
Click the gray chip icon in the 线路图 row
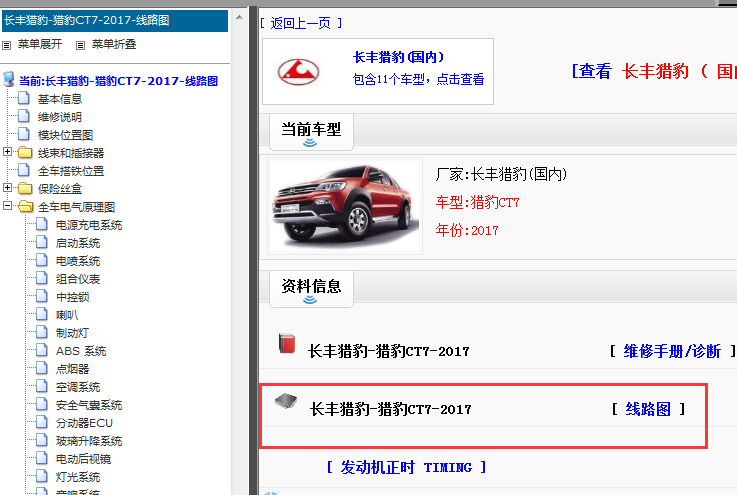coord(286,401)
